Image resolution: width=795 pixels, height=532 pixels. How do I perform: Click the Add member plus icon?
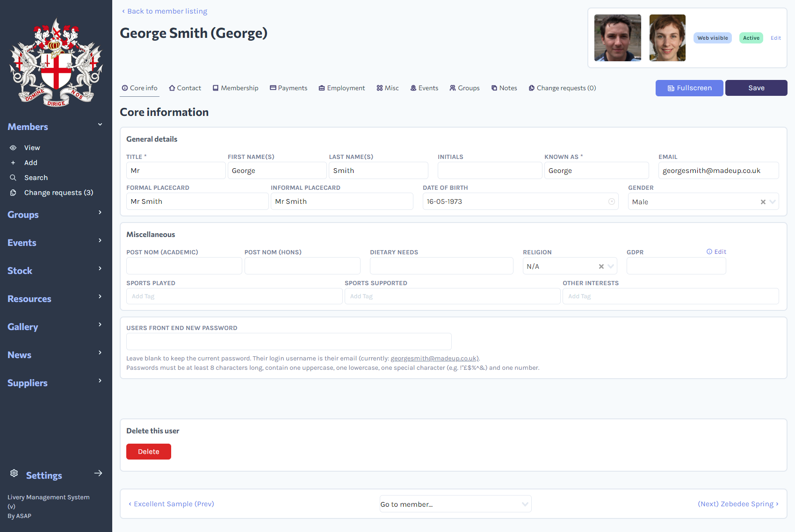[14, 162]
